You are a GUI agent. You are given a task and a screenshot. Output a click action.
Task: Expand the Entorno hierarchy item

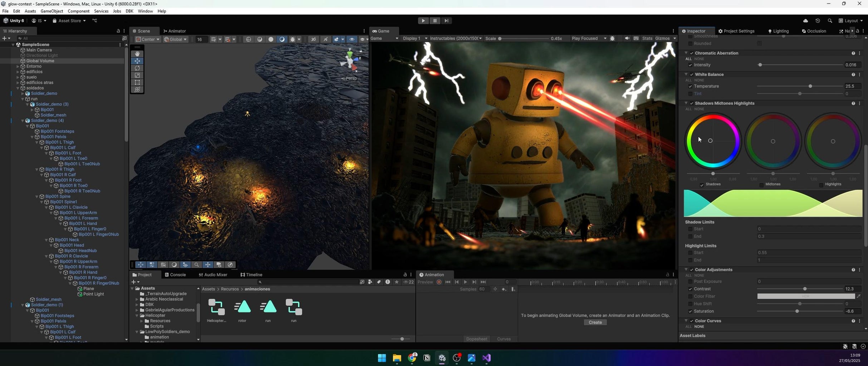point(18,66)
